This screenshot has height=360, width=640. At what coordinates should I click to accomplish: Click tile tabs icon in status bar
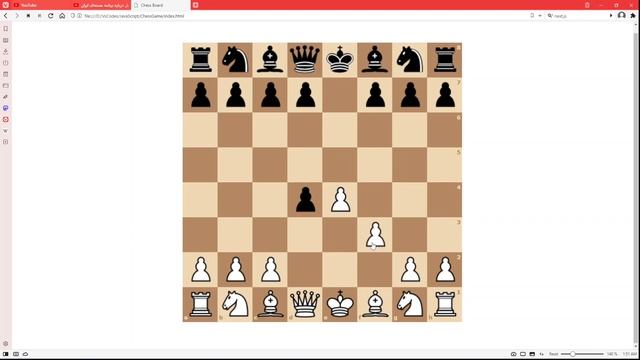point(523,354)
